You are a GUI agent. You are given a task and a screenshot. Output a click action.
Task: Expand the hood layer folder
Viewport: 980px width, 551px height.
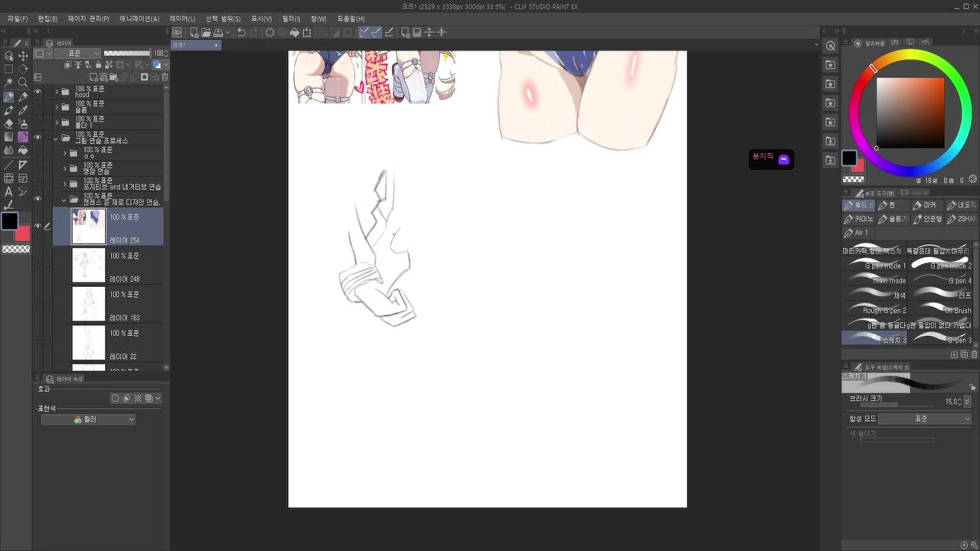coord(57,92)
